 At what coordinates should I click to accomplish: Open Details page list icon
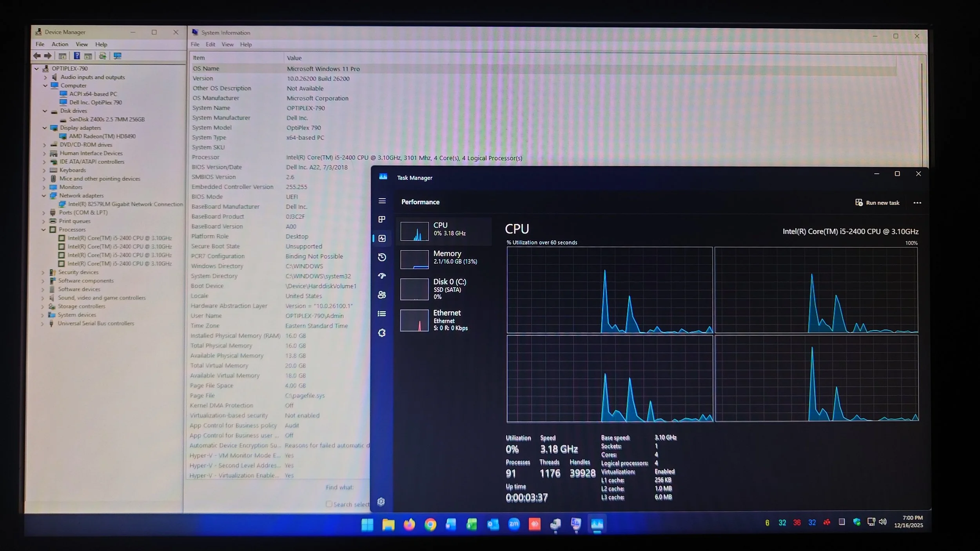tap(382, 314)
